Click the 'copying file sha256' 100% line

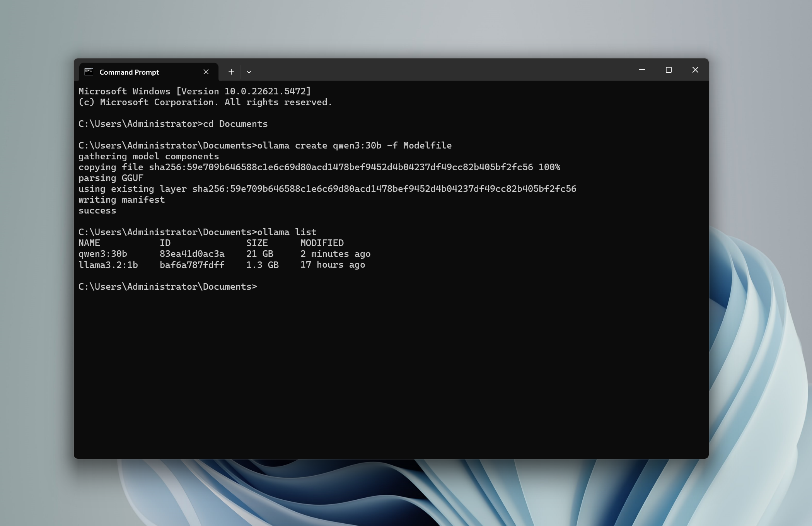319,167
